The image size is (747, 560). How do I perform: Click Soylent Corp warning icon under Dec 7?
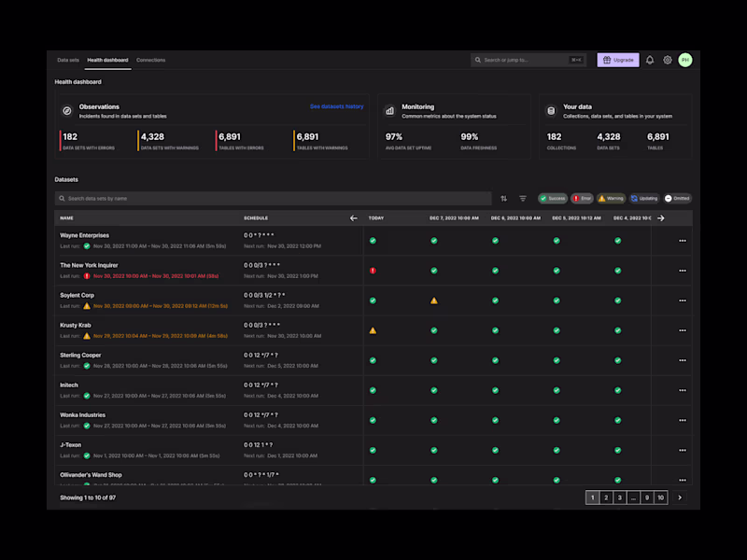coord(433,301)
